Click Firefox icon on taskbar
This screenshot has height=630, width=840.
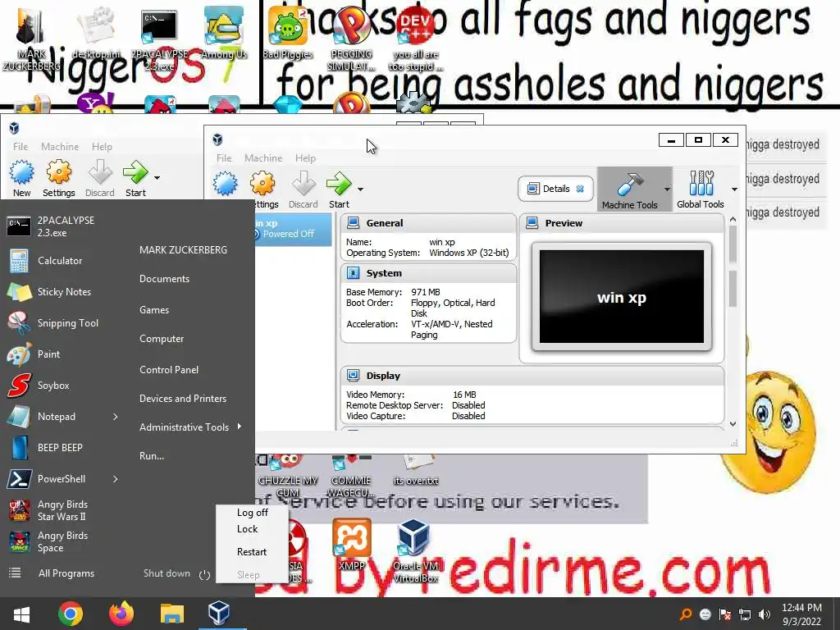coord(121,614)
